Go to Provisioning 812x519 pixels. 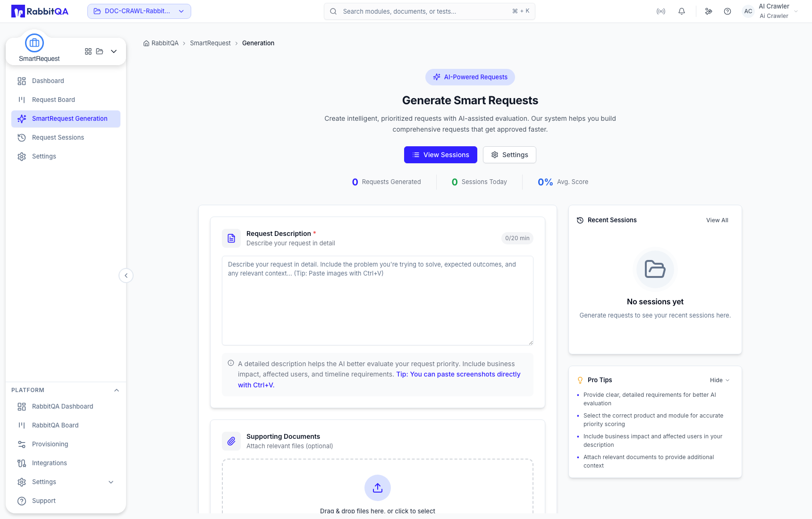[66, 444]
